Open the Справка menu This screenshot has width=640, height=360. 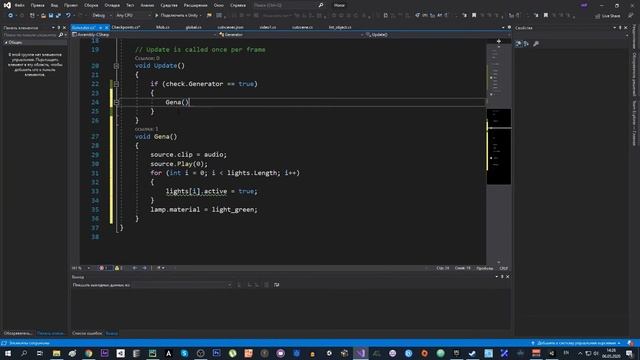pos(238,5)
